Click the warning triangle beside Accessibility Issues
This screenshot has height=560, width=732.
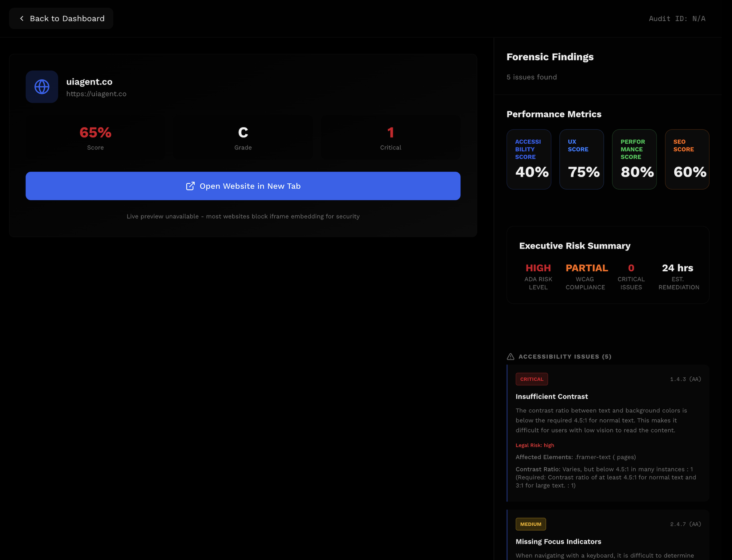510,356
